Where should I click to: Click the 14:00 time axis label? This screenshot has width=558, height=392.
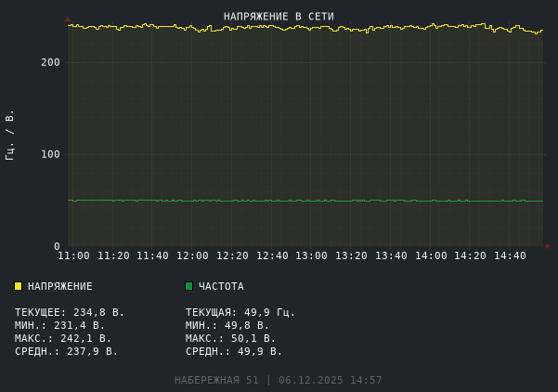coord(431,255)
